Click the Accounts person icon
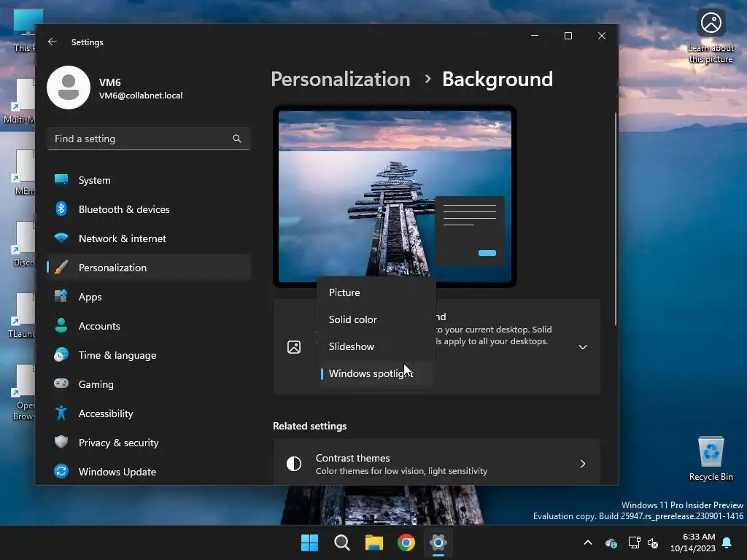 coord(61,325)
